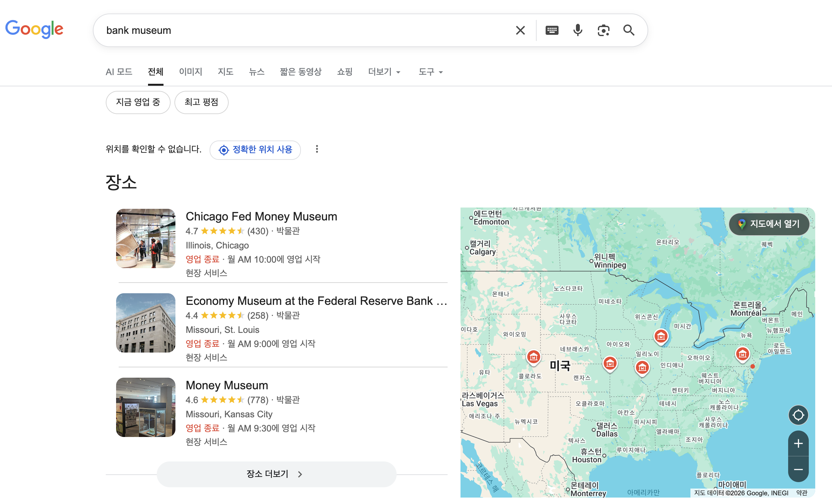This screenshot has width=832, height=504.
Task: Expand the 도구 dropdown
Action: point(431,72)
